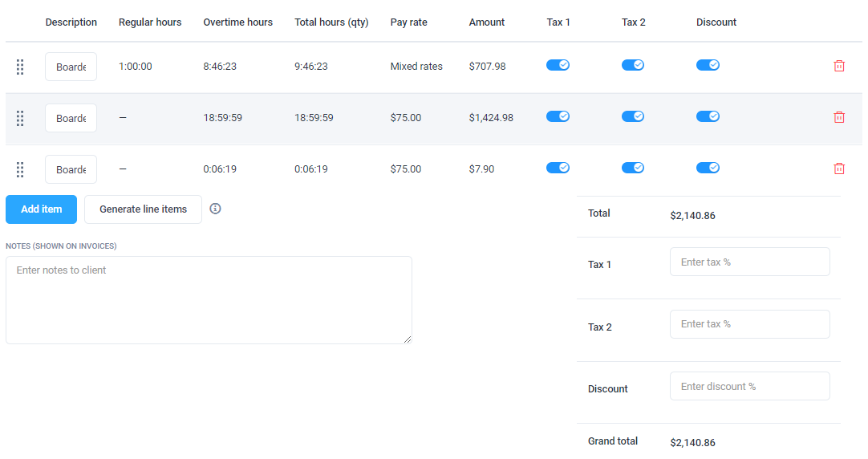868x459 pixels.
Task: Click the Regular hours column header
Action: 150,22
